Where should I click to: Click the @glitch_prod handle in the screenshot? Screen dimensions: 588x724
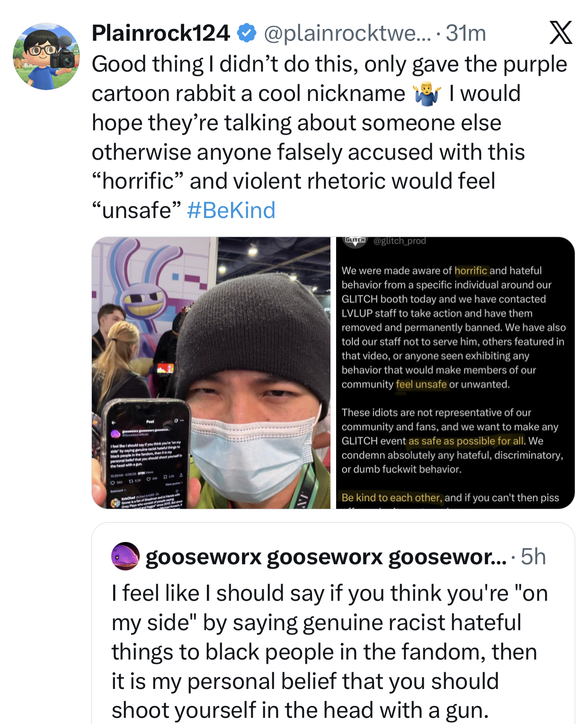pos(400,241)
